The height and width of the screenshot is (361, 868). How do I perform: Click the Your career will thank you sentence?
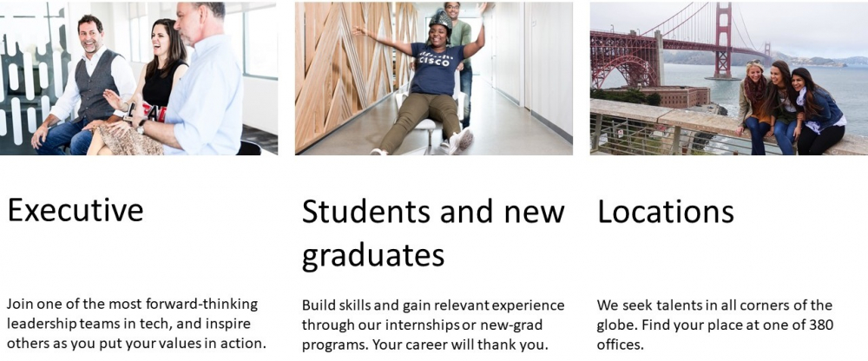tap(461, 345)
